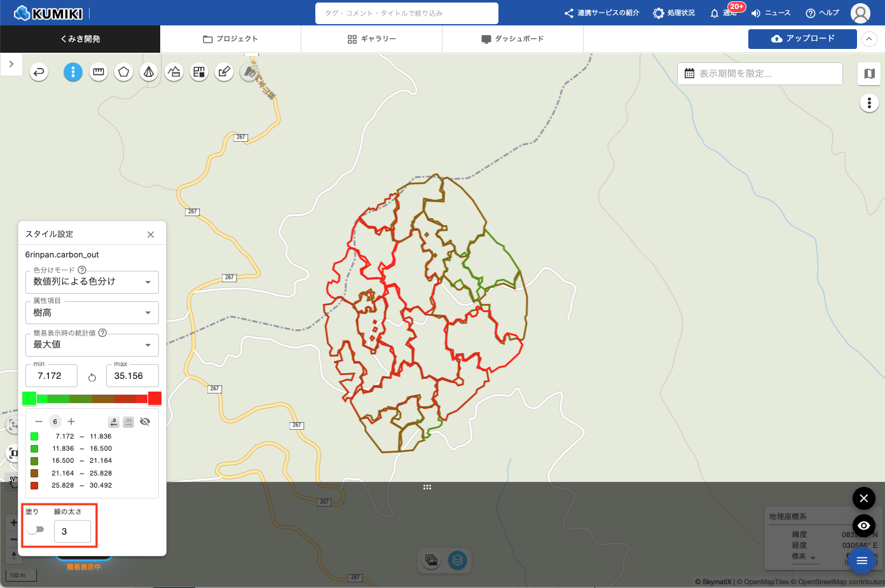Toggle the eye visibility button bottom right
Image resolution: width=885 pixels, height=588 pixels.
pos(863,526)
